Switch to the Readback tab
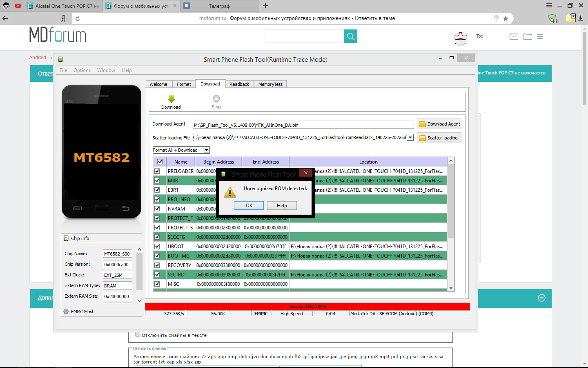 click(x=239, y=84)
